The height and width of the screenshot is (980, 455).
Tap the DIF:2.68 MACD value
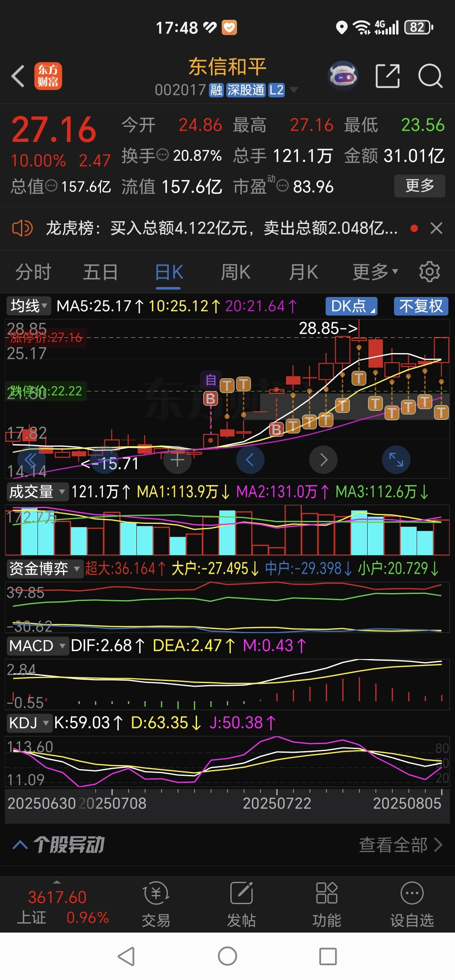tap(108, 645)
